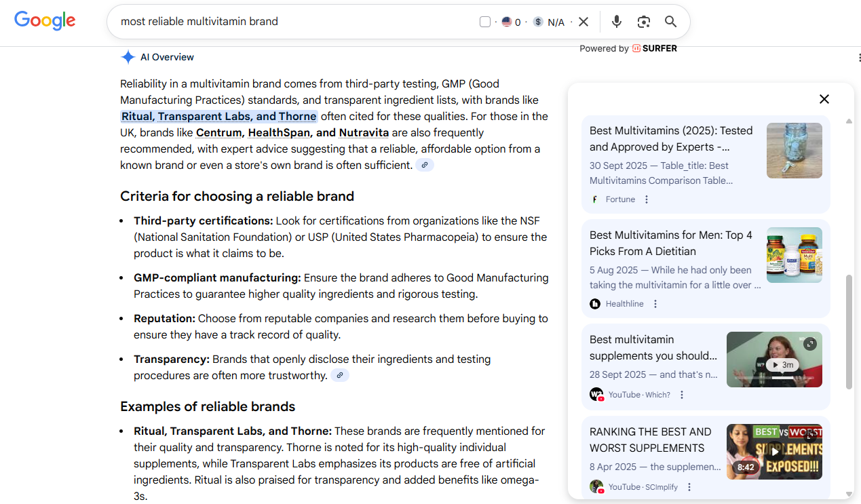Click the SCImplify YouTube channel icon
Viewport: 861px width, 504px height.
click(x=596, y=487)
